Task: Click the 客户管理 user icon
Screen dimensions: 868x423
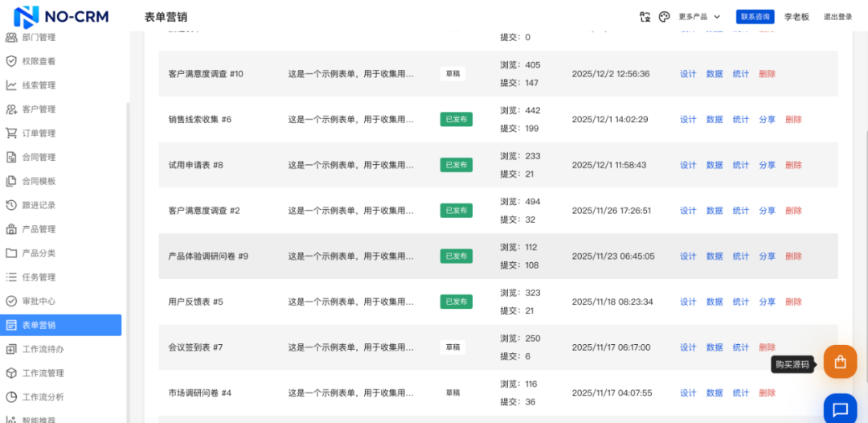Action: [11, 109]
